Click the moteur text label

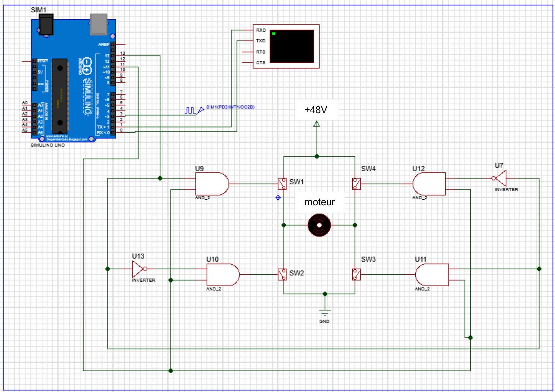pos(319,202)
